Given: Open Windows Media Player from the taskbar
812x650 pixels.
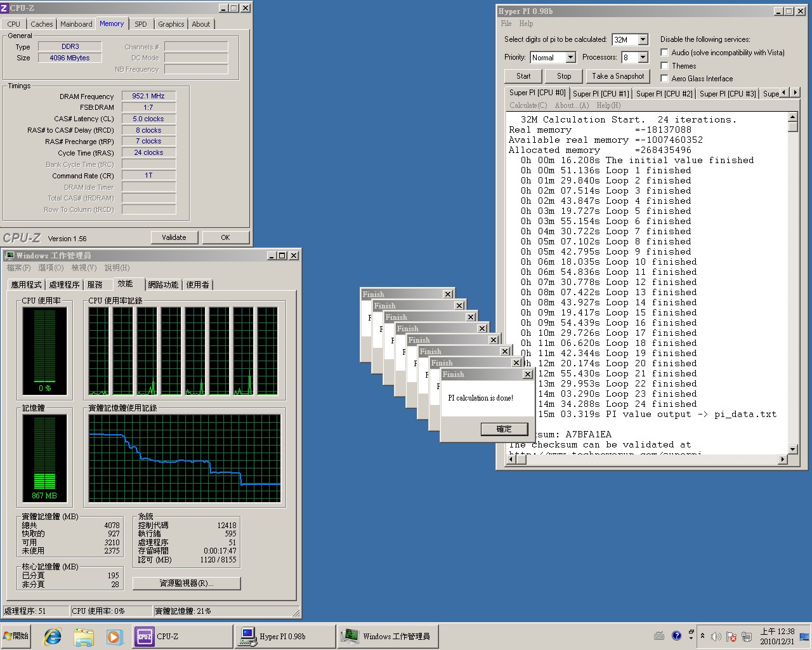Looking at the screenshot, I should coord(114,636).
